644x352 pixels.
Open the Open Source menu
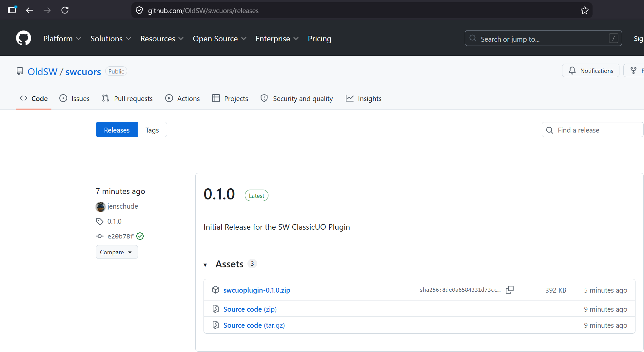click(220, 39)
